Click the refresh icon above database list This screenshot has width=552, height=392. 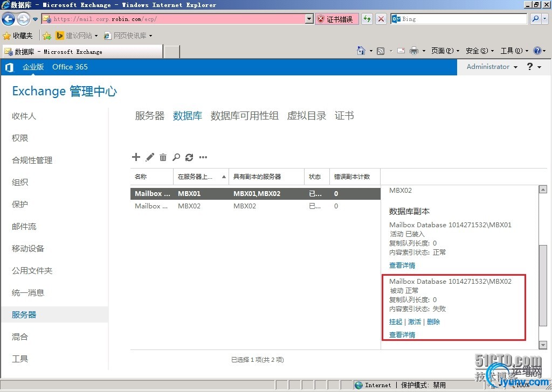coord(189,157)
